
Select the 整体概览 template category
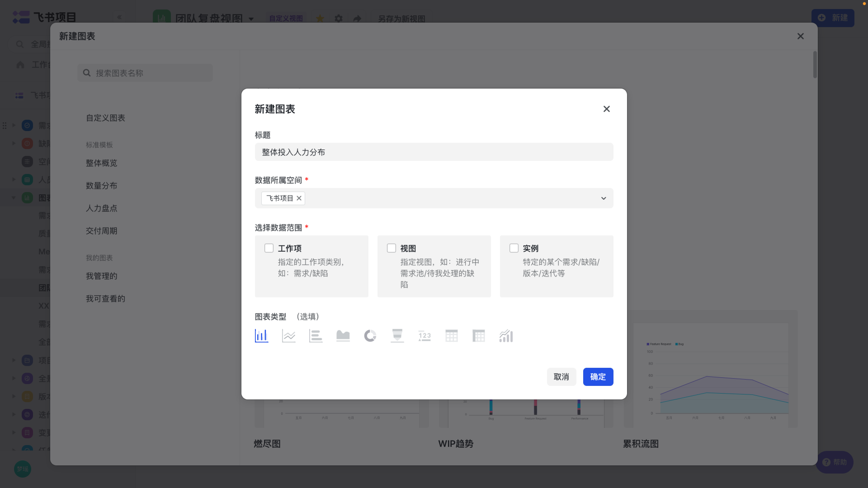click(101, 163)
